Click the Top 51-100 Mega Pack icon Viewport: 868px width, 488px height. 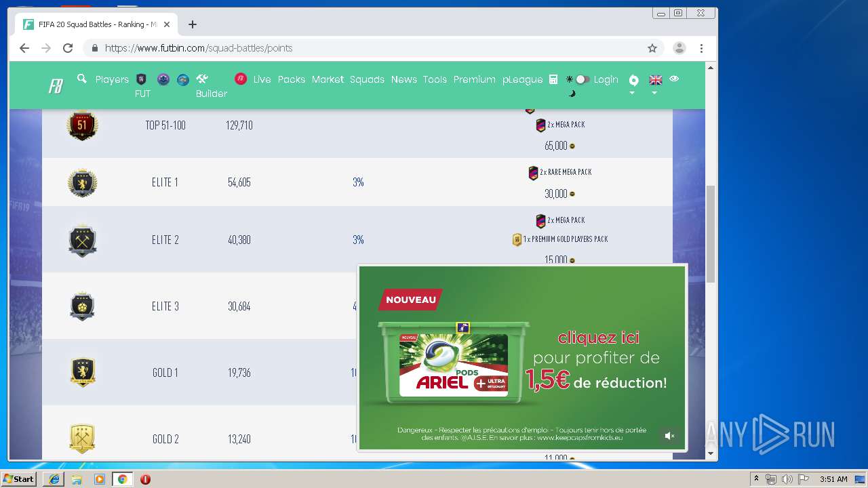coord(540,125)
